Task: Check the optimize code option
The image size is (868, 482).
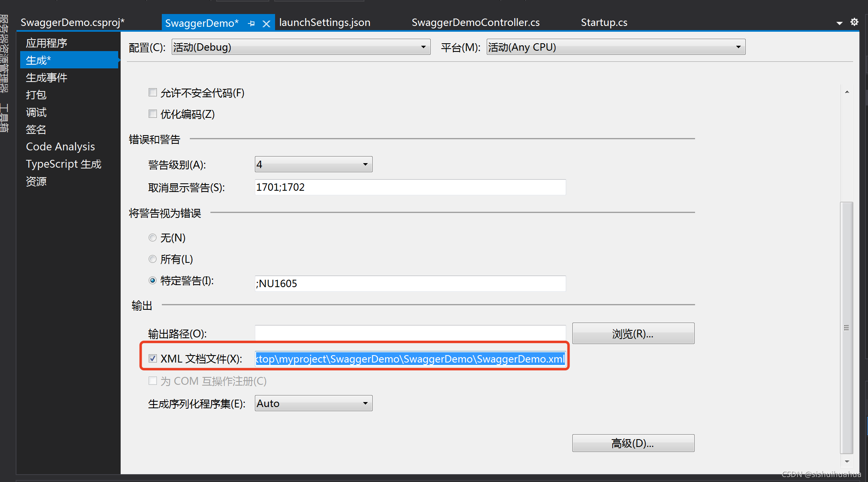Action: coord(153,114)
